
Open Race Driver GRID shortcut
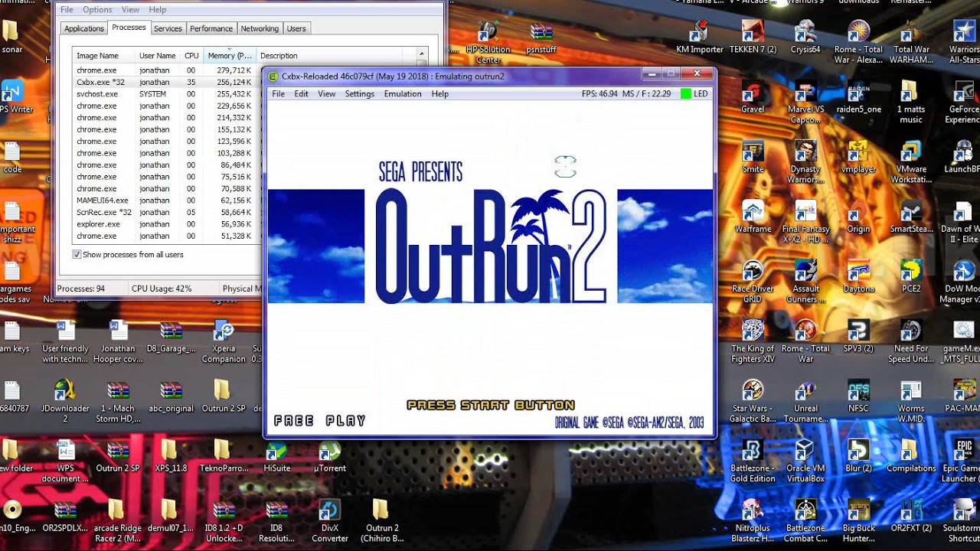[753, 280]
